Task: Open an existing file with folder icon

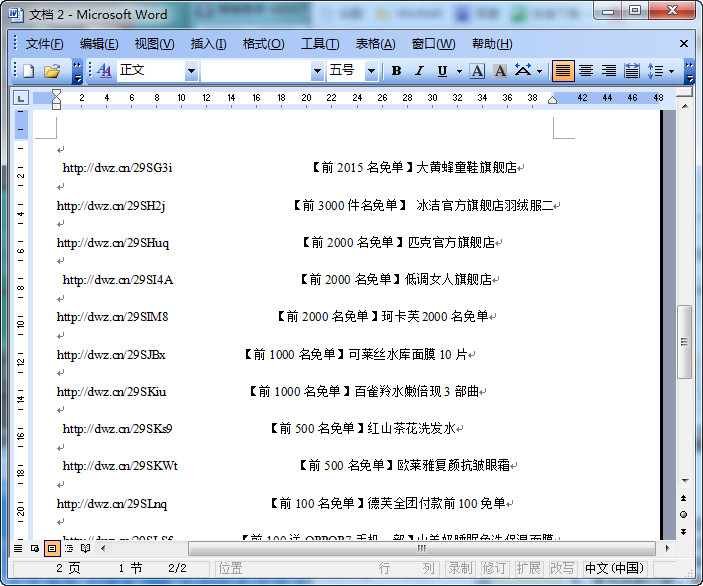Action: (x=52, y=71)
